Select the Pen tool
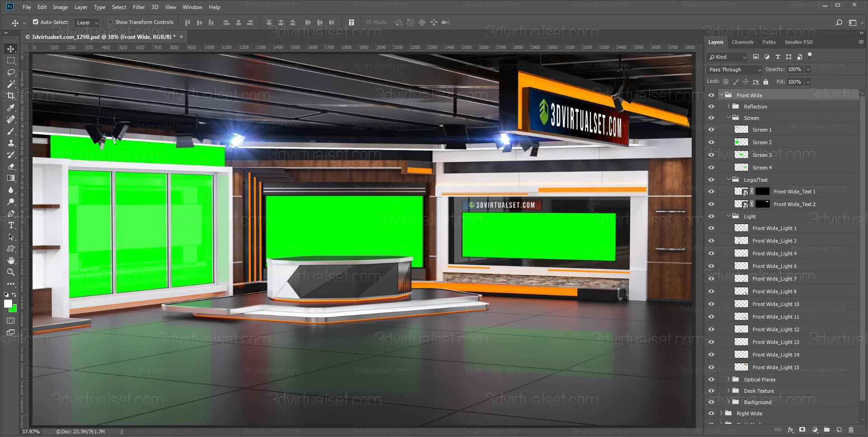Screen dimensions: 868x437 11,213
